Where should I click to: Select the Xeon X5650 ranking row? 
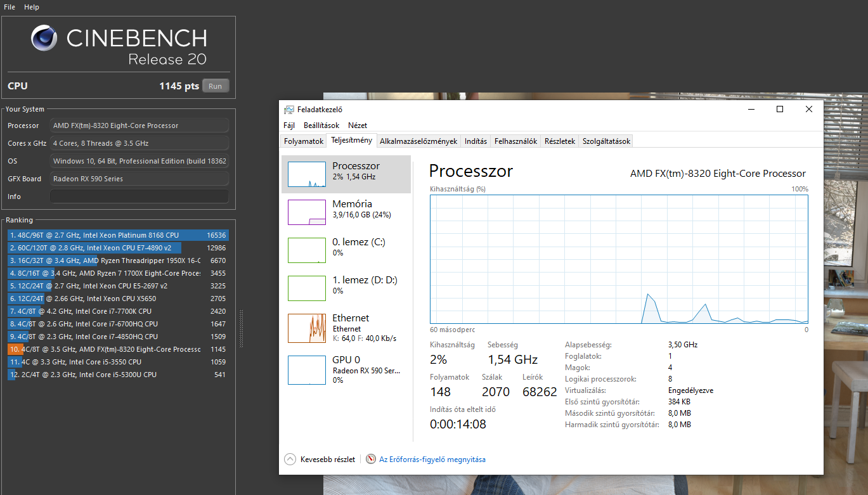click(118, 299)
